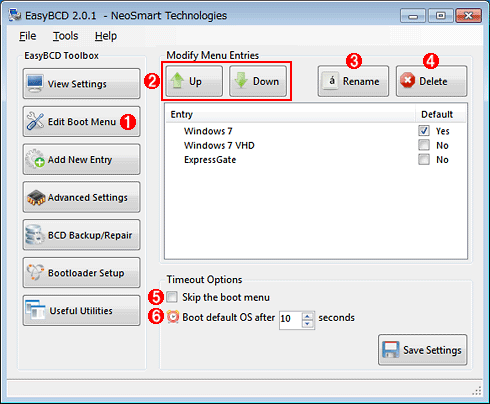The height and width of the screenshot is (404, 490).
Task: Open Advanced Settings chip icon
Action: pos(36,197)
